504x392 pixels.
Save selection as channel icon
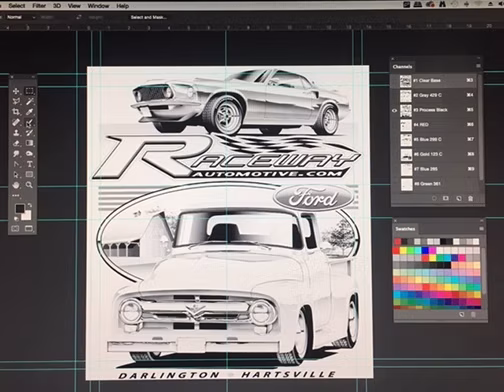pos(446,198)
